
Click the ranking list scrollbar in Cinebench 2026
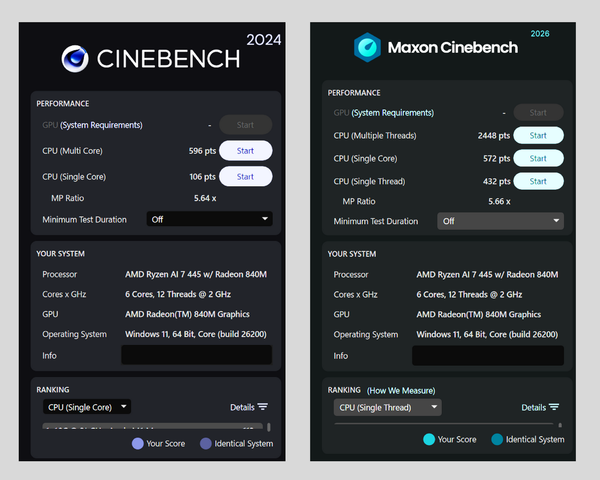point(560,425)
